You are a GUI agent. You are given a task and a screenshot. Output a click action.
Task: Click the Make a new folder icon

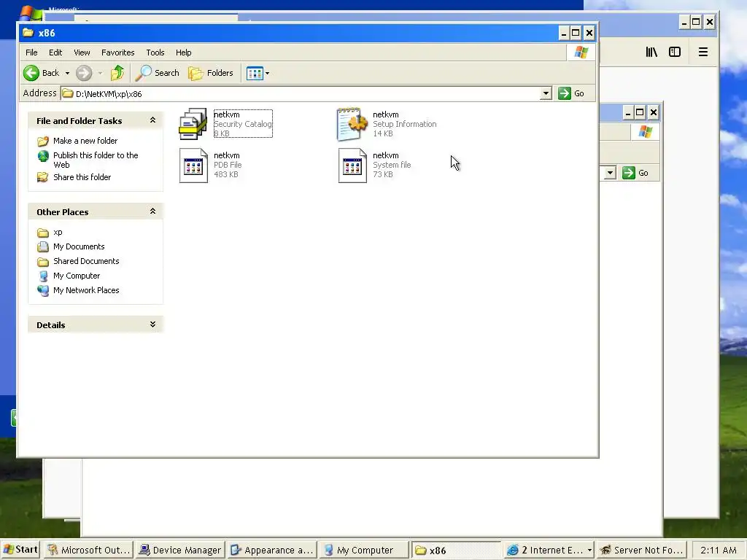tap(43, 141)
